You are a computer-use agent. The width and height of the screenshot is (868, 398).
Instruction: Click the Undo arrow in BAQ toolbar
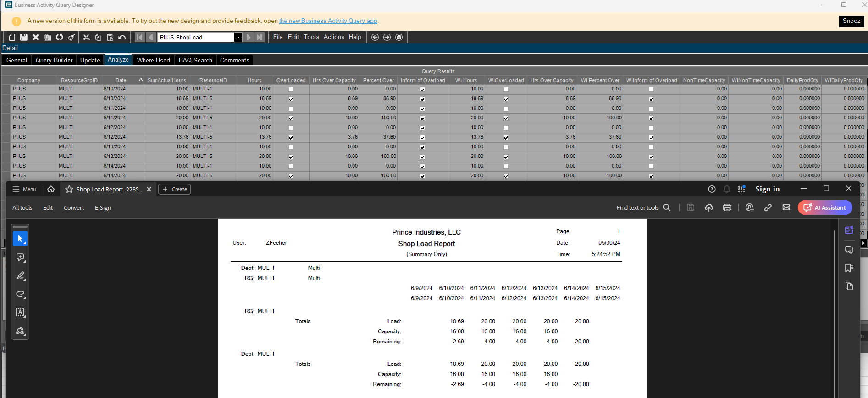click(x=122, y=37)
